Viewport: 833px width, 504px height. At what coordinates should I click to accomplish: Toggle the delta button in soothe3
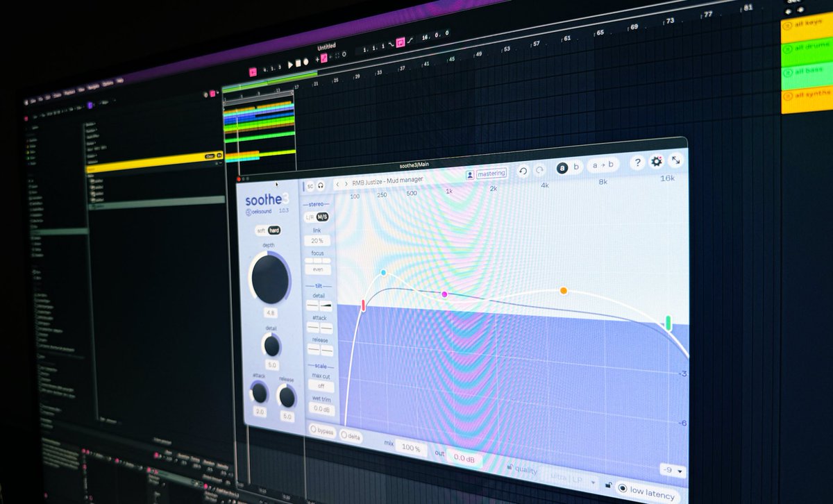pos(351,436)
